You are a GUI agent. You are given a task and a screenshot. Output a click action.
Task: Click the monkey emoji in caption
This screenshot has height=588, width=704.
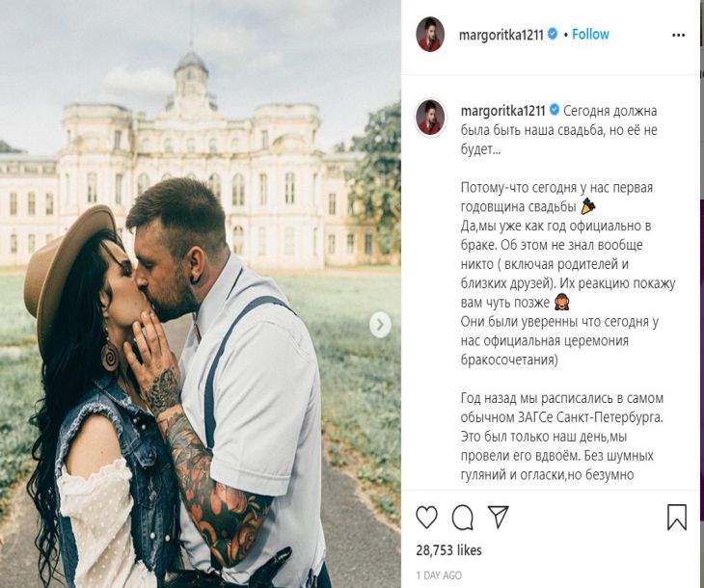[560, 302]
